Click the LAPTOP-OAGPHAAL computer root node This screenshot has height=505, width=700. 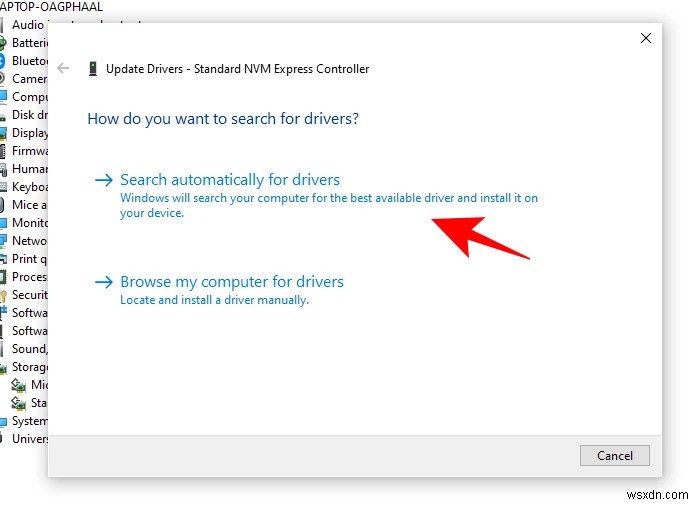coord(51,7)
